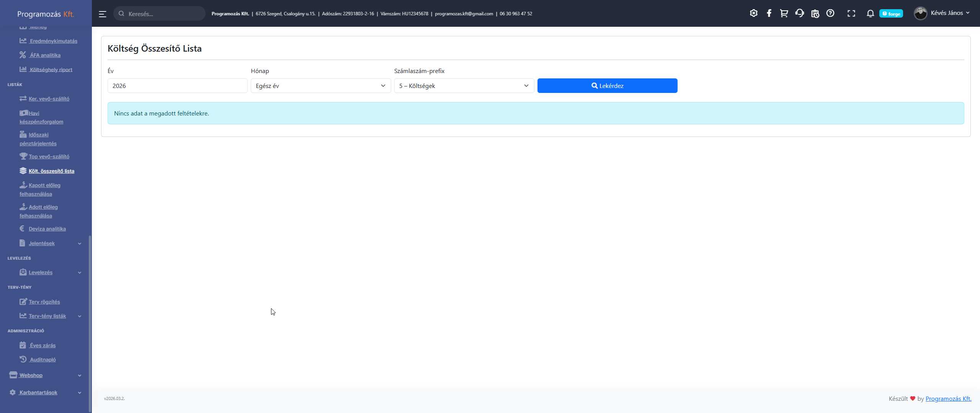Click the Ker. vevő-szállító arrows icon
Viewport: 980px width, 413px height.
click(x=23, y=98)
